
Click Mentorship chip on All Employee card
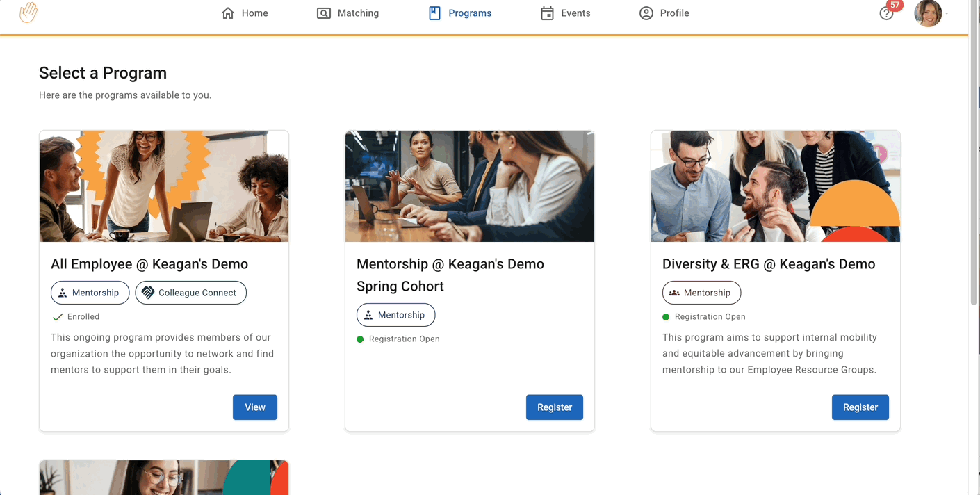pyautogui.click(x=90, y=293)
